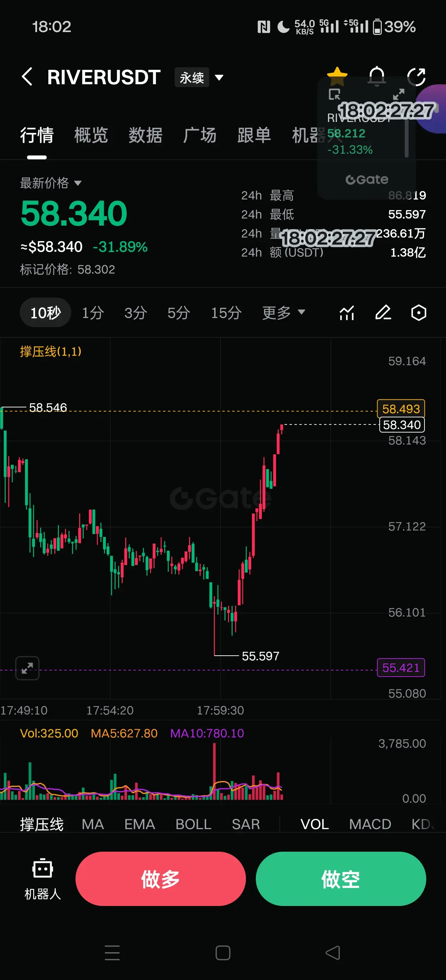Enable the 撑压线 indicator
Screen dimensions: 446x980
[42, 825]
